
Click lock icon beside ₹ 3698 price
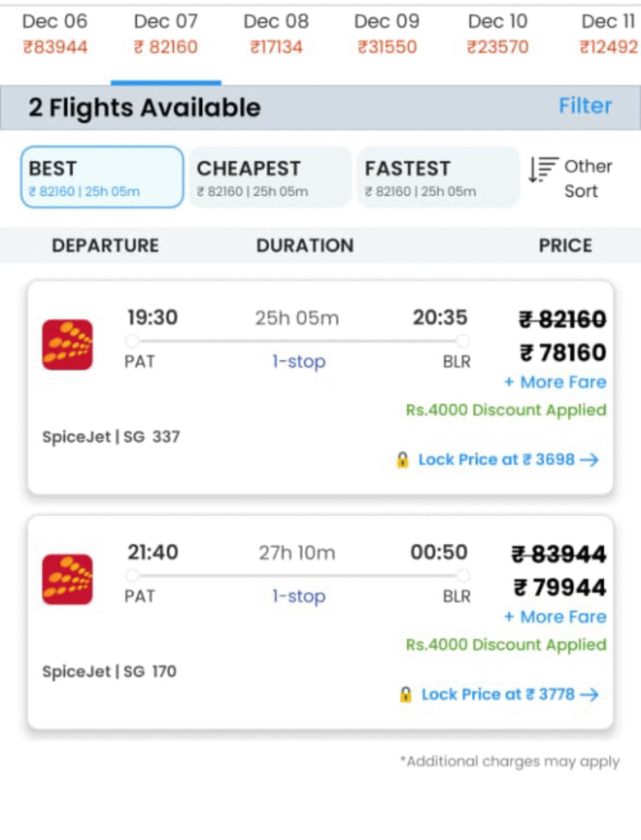point(403,460)
